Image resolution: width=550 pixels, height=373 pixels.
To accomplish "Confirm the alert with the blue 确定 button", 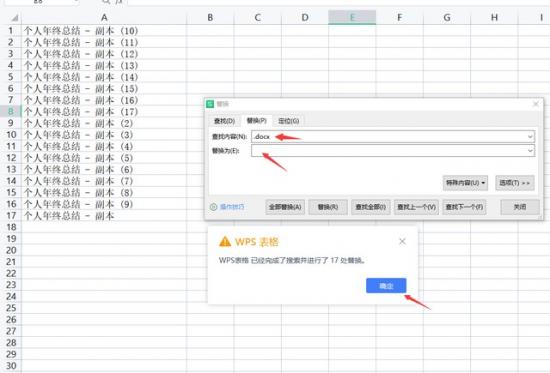I will coord(386,286).
